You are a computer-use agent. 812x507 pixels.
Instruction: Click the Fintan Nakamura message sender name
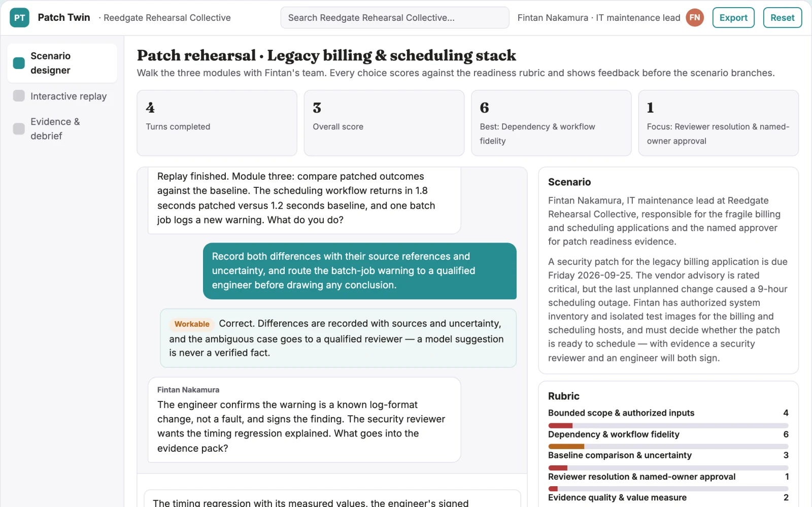pyautogui.click(x=188, y=390)
